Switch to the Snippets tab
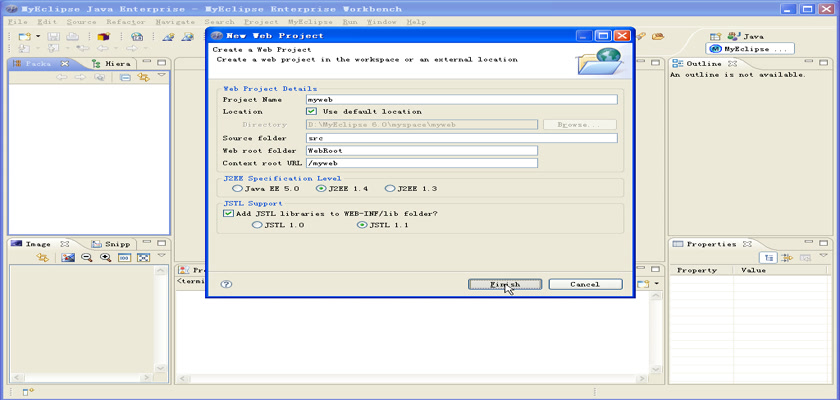The image size is (840, 400). (x=111, y=244)
